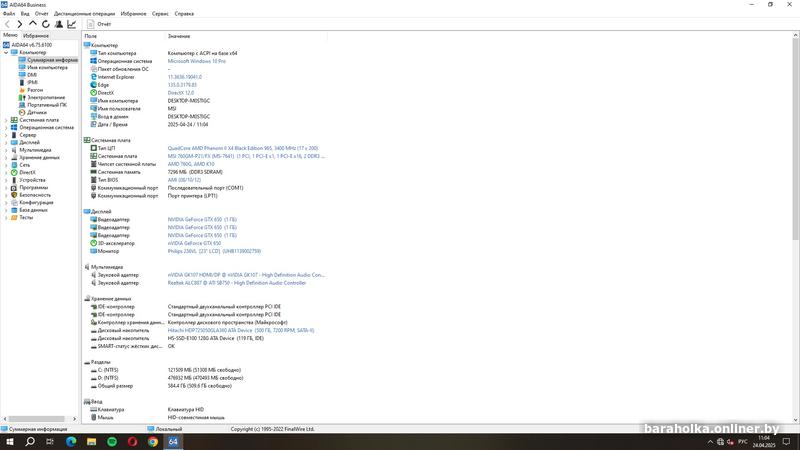
Task: Select the Датчики sensor item
Action: pyautogui.click(x=33, y=112)
